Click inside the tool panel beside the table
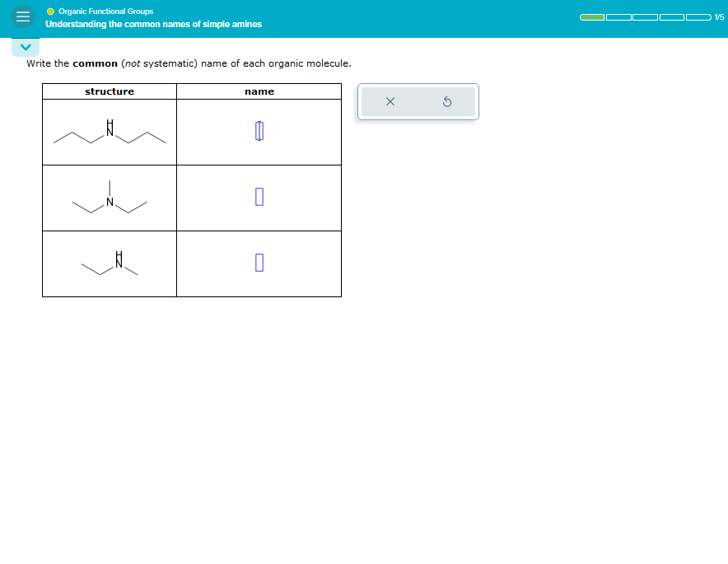This screenshot has width=728, height=564. point(418,101)
